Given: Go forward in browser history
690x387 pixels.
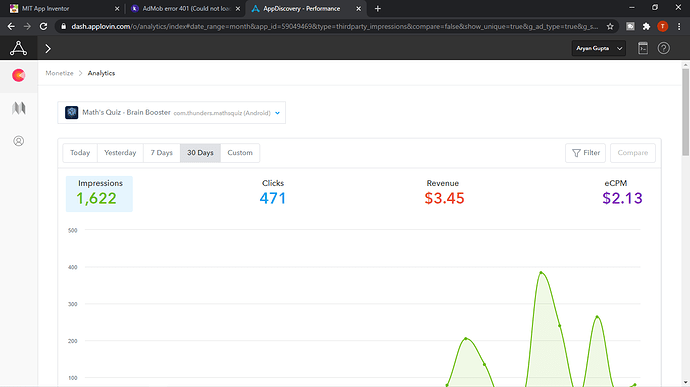Looking at the screenshot, I should [27, 26].
